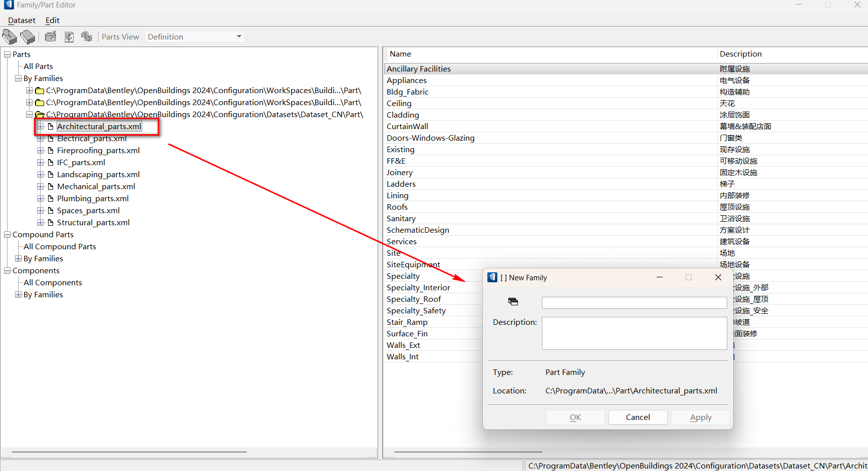Collapse the Parts root node
This screenshot has width=868, height=471.
(x=8, y=55)
